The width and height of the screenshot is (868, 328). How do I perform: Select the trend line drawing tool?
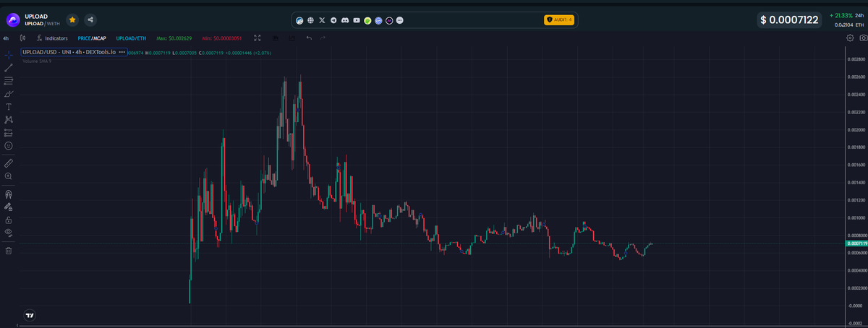pyautogui.click(x=9, y=67)
